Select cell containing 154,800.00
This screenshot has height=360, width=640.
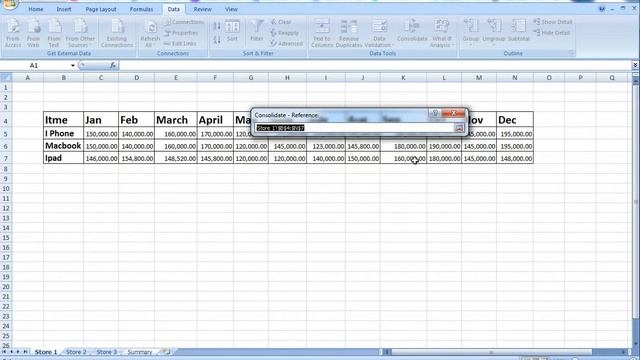(136, 158)
